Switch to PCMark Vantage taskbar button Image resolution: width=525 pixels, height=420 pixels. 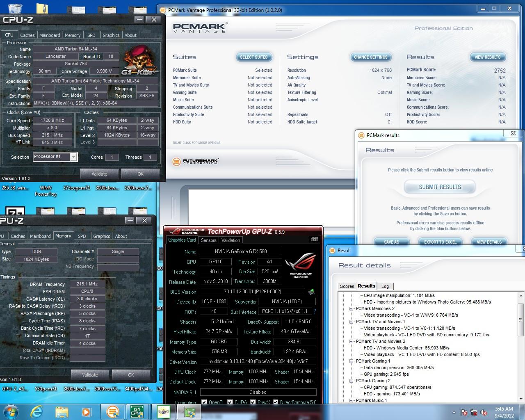(x=112, y=411)
